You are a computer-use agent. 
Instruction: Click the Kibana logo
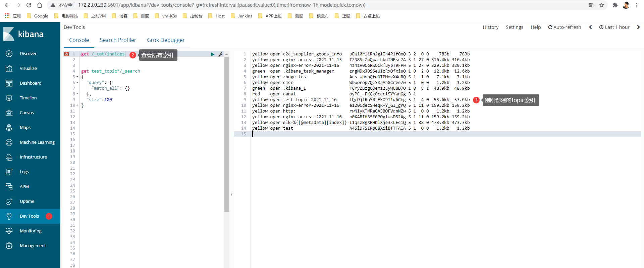coord(23,34)
